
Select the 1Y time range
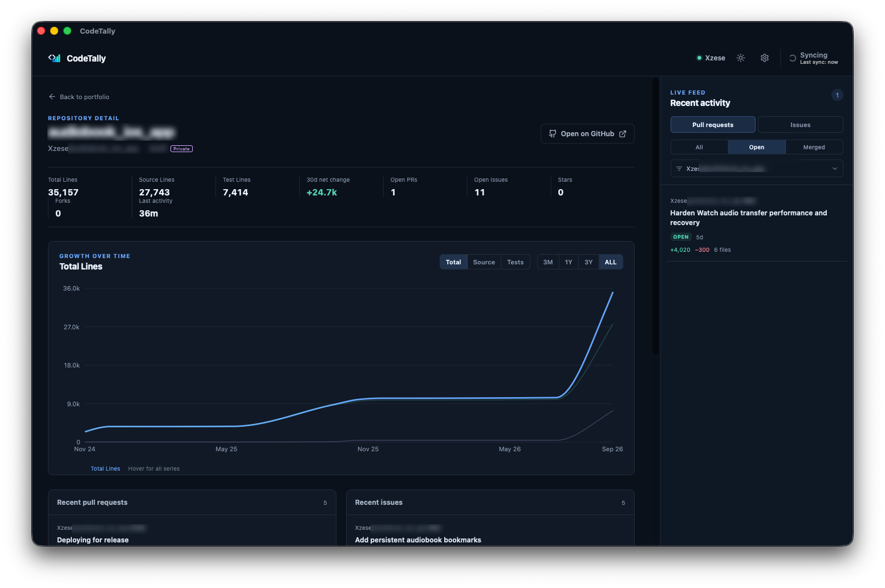pos(569,262)
